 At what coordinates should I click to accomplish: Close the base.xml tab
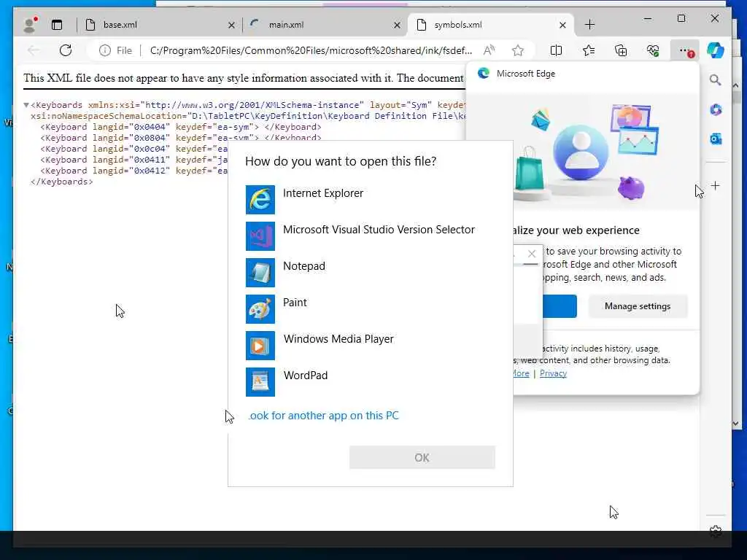(x=231, y=26)
